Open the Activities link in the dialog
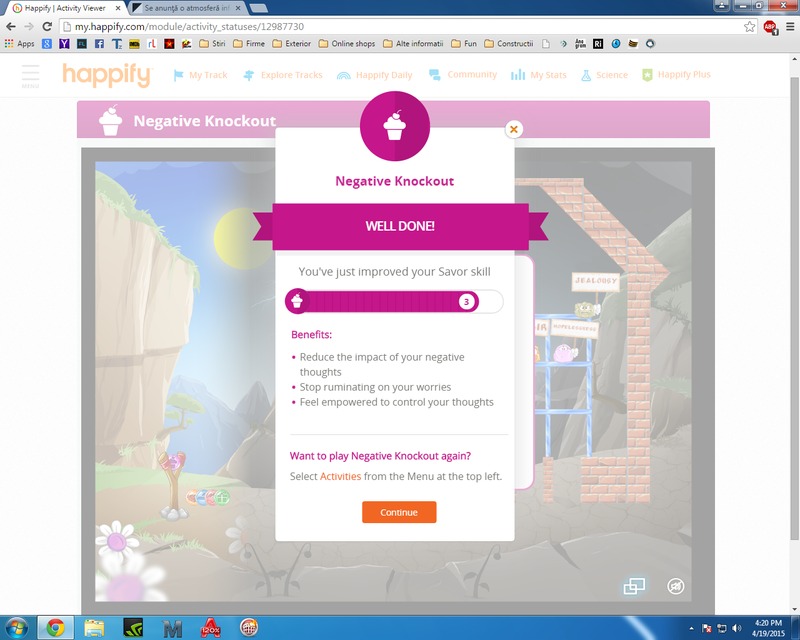The height and width of the screenshot is (640, 800). [x=340, y=476]
